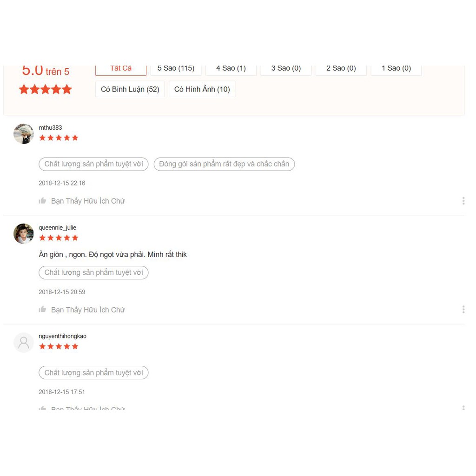Viewport: 476px width, 476px height.
Task: Open three-dot menu on nguyenthihongkao's review
Action: click(463, 408)
